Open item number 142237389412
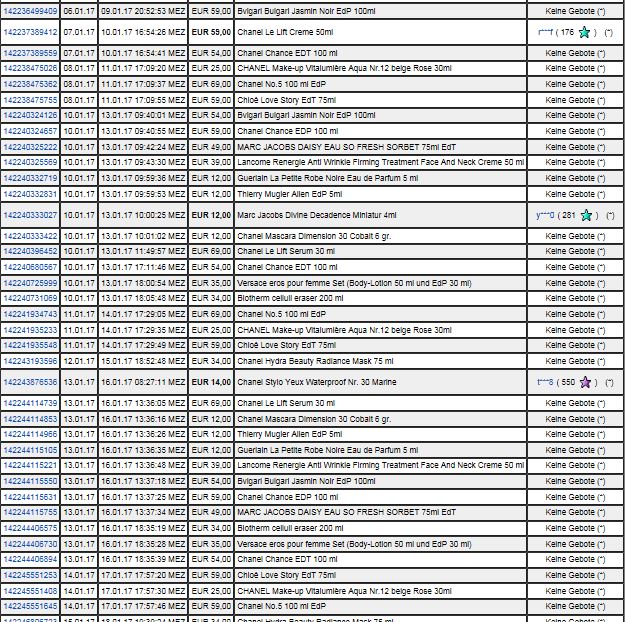 pyautogui.click(x=30, y=32)
